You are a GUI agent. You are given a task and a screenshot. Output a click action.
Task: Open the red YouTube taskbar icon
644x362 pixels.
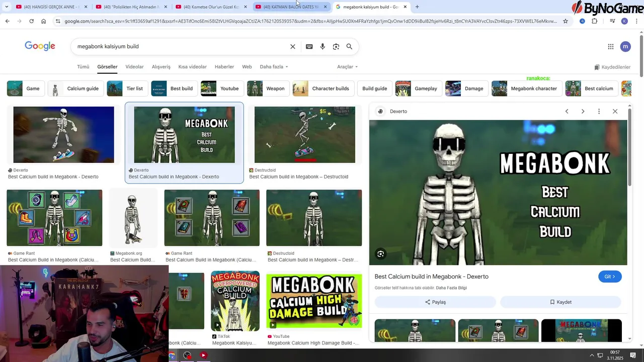(203, 355)
